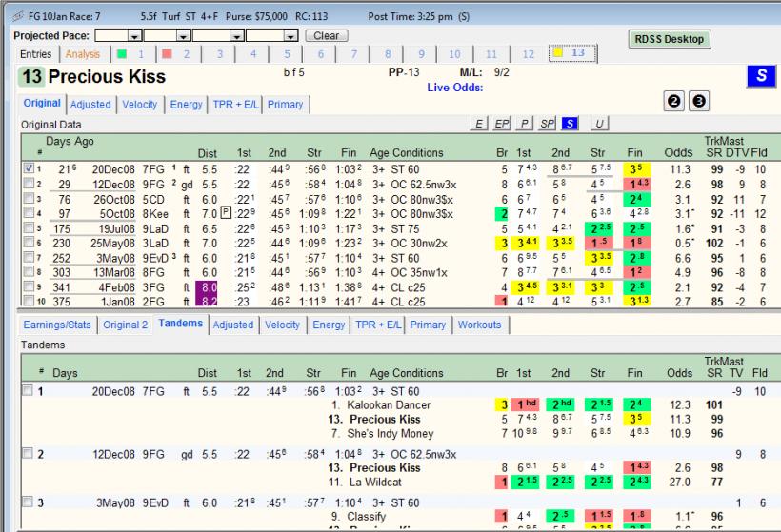The height and width of the screenshot is (532, 781).
Task: Open the lower Energy tab
Action: (329, 325)
